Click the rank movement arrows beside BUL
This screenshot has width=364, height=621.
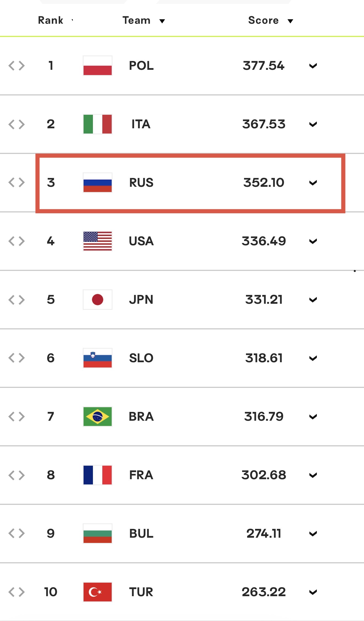17,534
